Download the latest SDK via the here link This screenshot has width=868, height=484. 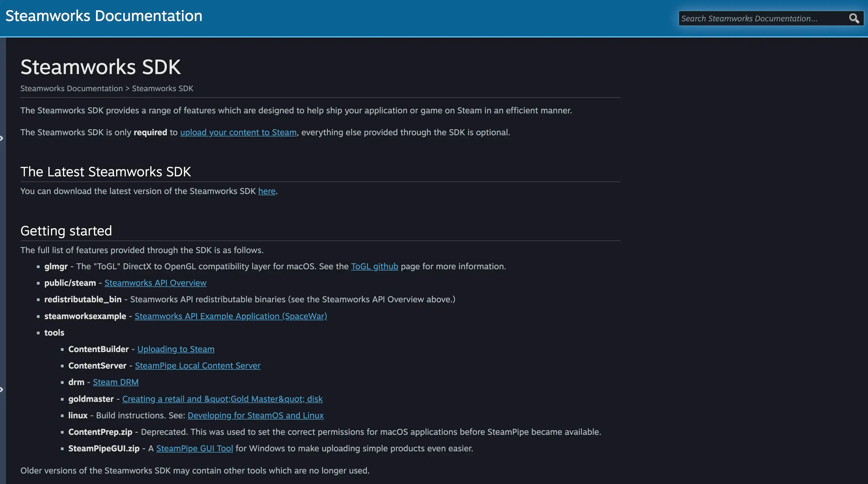click(267, 191)
